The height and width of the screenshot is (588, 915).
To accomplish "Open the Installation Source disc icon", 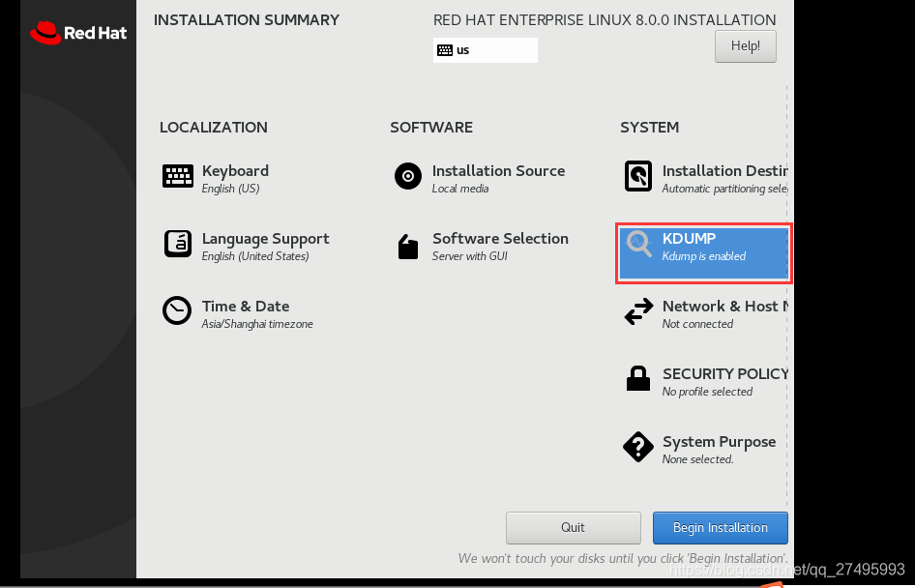I will click(408, 176).
